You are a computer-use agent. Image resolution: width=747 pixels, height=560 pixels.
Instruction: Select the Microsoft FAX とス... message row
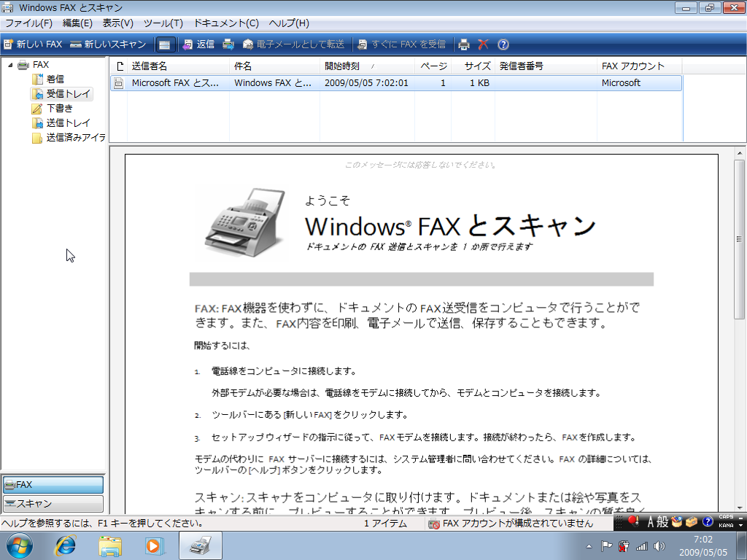pos(396,83)
